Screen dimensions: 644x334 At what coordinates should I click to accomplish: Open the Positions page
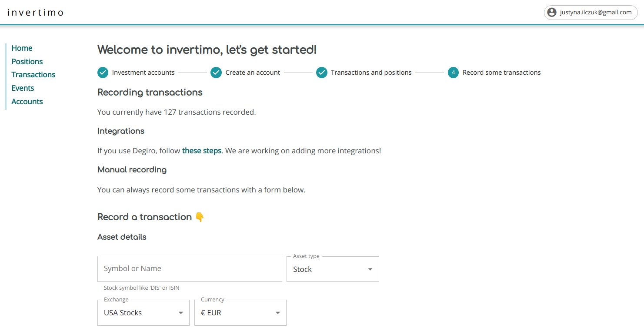(x=27, y=62)
